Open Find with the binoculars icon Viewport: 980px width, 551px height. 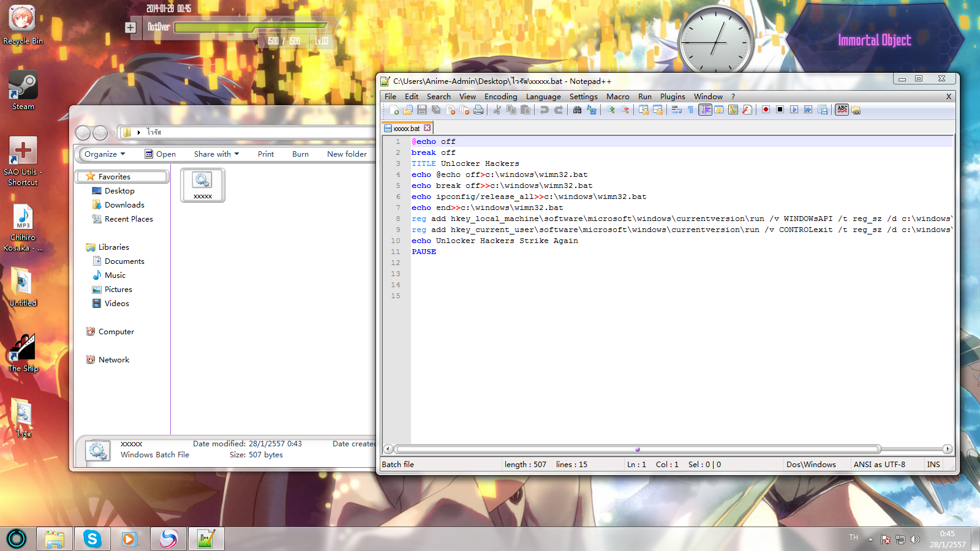[x=577, y=110]
